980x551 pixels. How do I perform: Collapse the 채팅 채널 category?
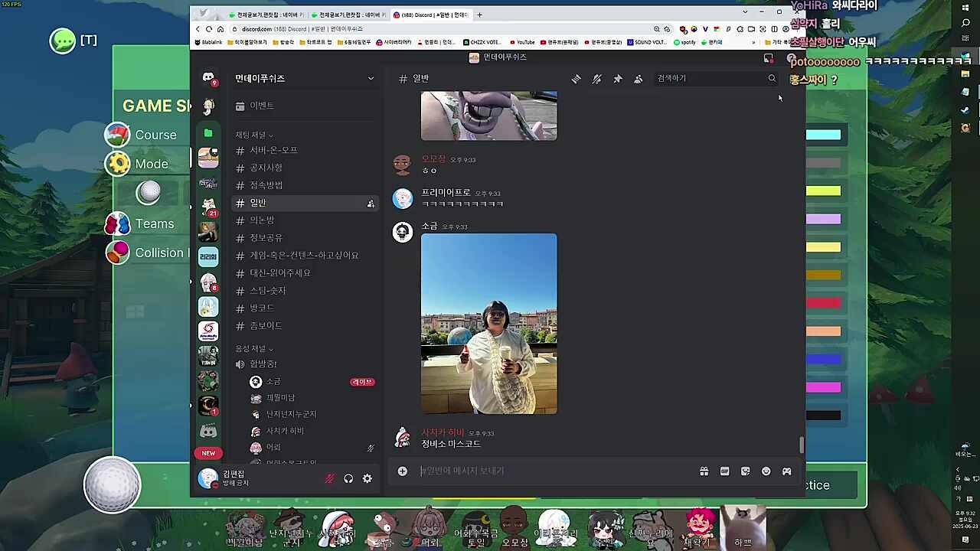[x=254, y=135]
